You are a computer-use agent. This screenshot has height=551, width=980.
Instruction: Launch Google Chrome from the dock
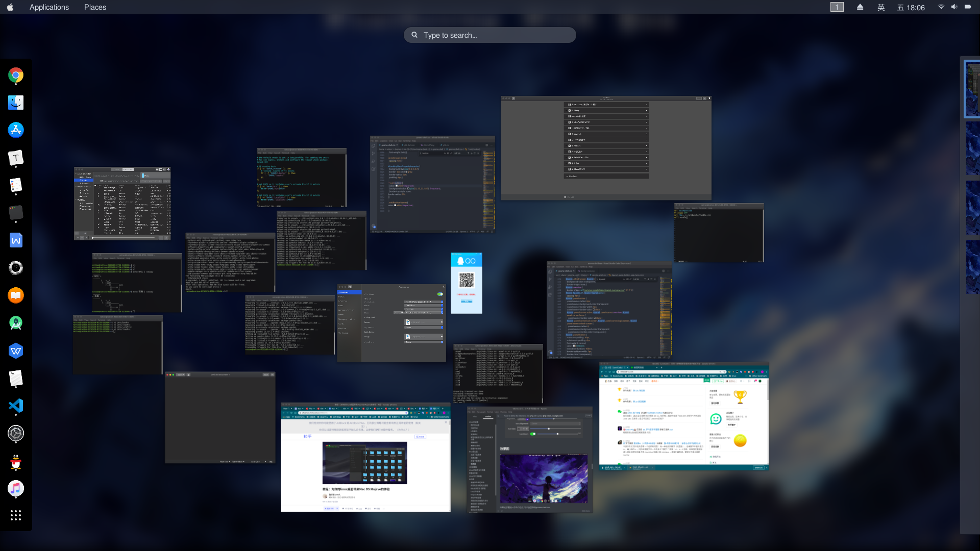click(x=16, y=76)
